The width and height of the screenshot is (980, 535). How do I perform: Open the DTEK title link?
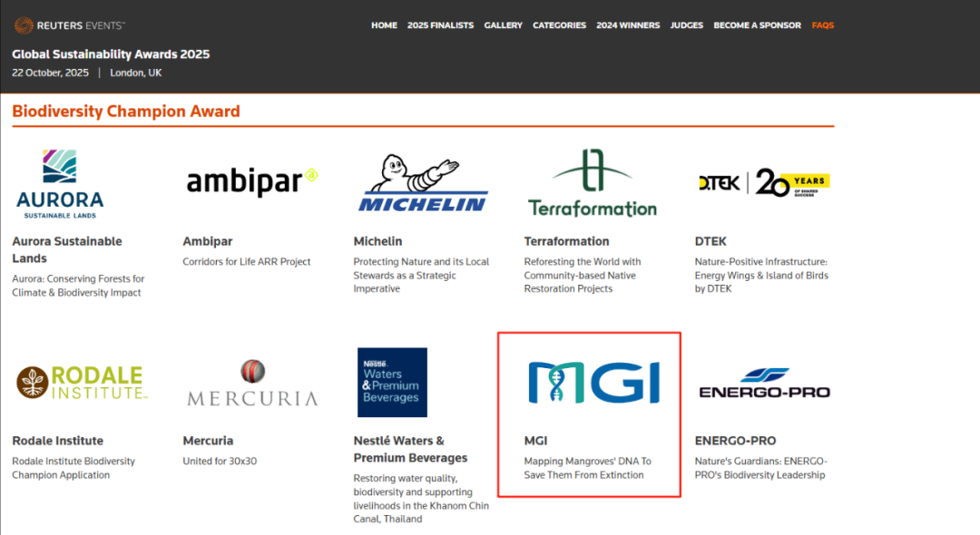coord(710,241)
